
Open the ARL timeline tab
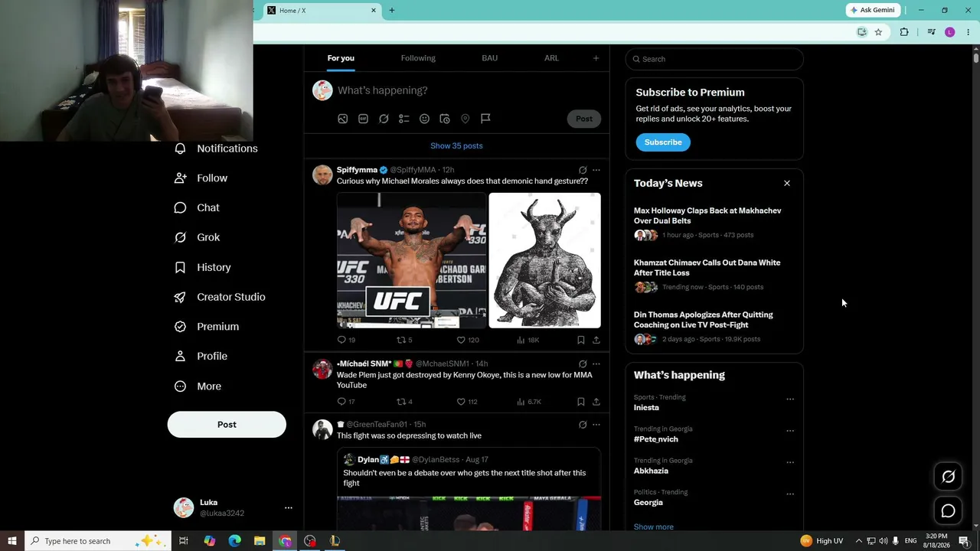point(551,58)
